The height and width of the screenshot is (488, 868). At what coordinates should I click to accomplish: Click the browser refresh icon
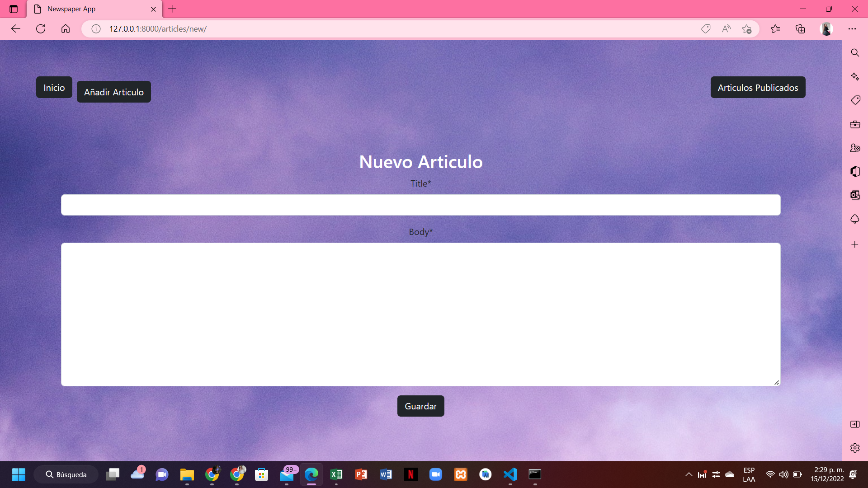point(41,29)
